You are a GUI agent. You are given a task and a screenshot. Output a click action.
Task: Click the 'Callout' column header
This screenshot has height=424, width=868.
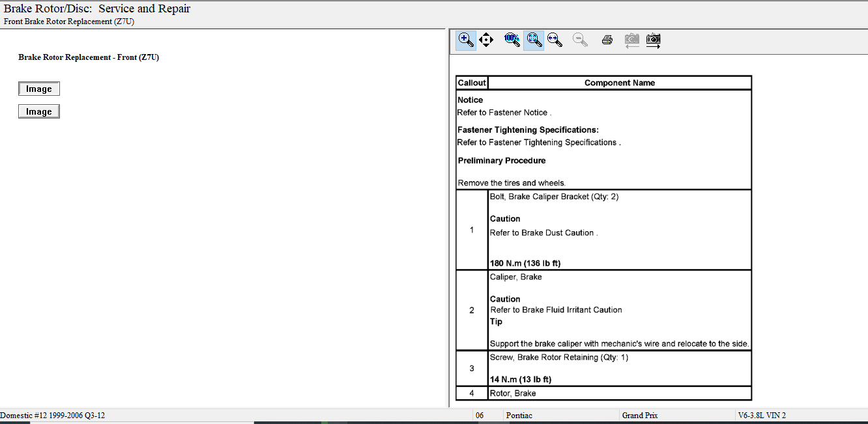(x=472, y=83)
